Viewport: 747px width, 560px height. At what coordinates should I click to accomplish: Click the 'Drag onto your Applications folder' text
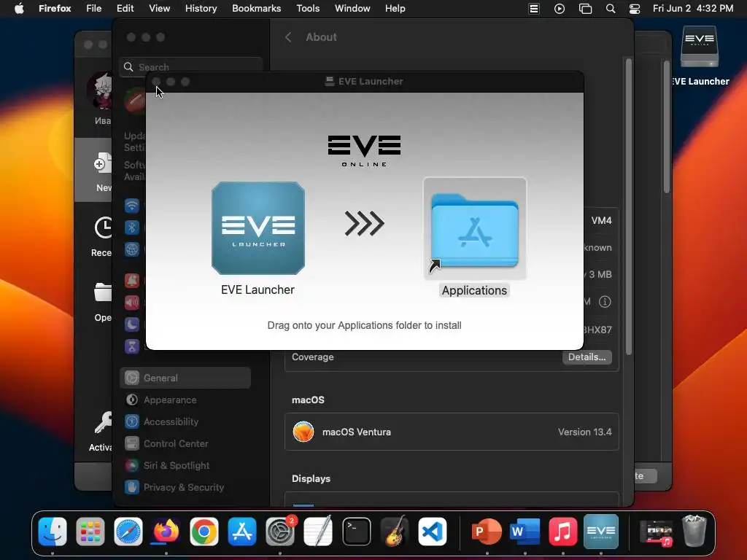coord(365,326)
